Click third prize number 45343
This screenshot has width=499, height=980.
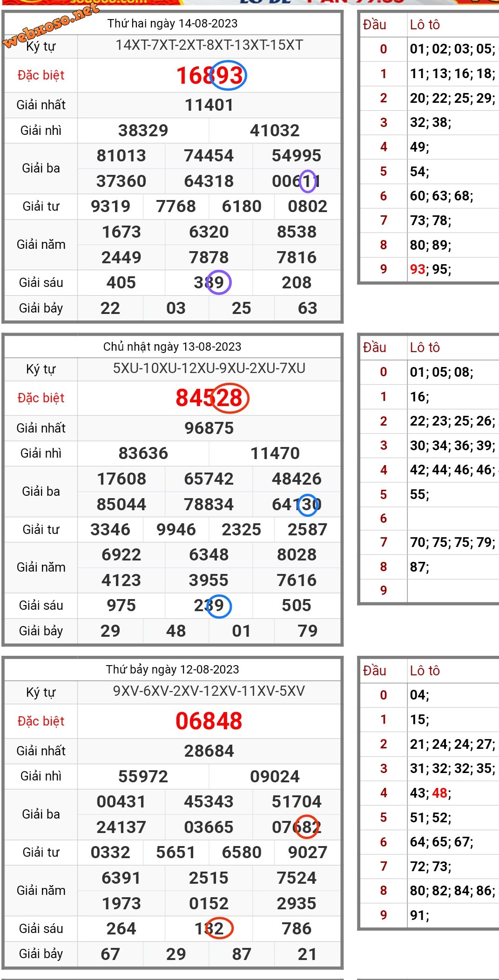point(209,802)
